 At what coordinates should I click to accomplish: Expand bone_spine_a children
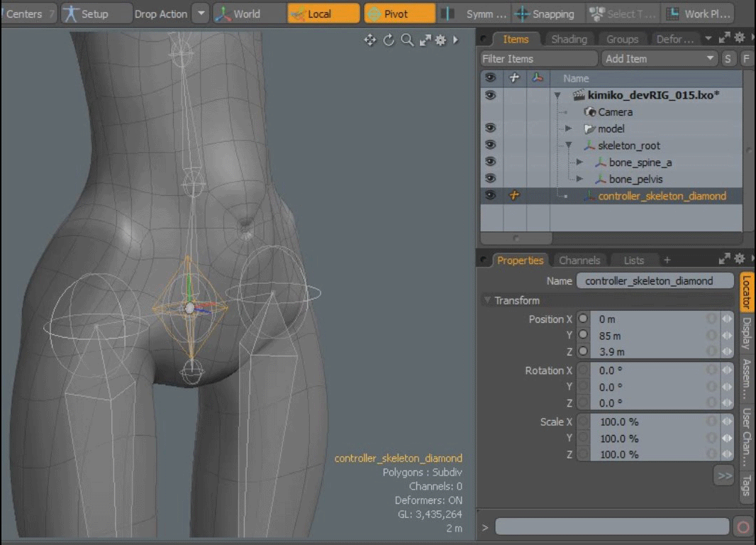[580, 162]
